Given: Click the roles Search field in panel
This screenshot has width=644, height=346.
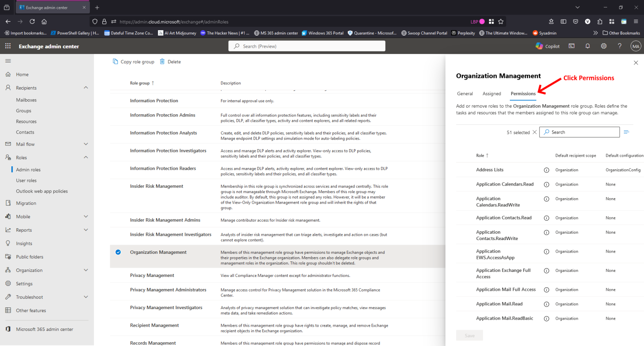Looking at the screenshot, I should (579, 132).
